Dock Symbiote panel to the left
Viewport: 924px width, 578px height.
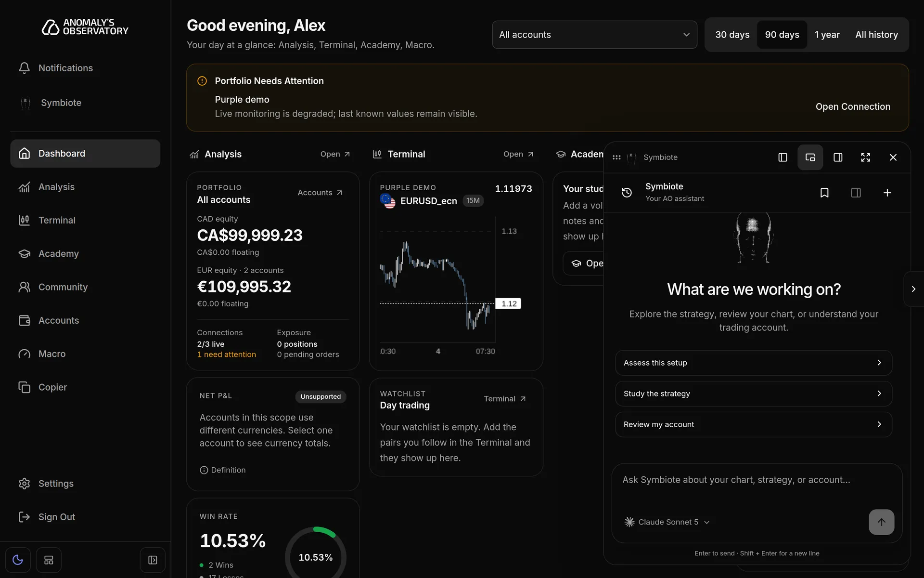coord(783,158)
